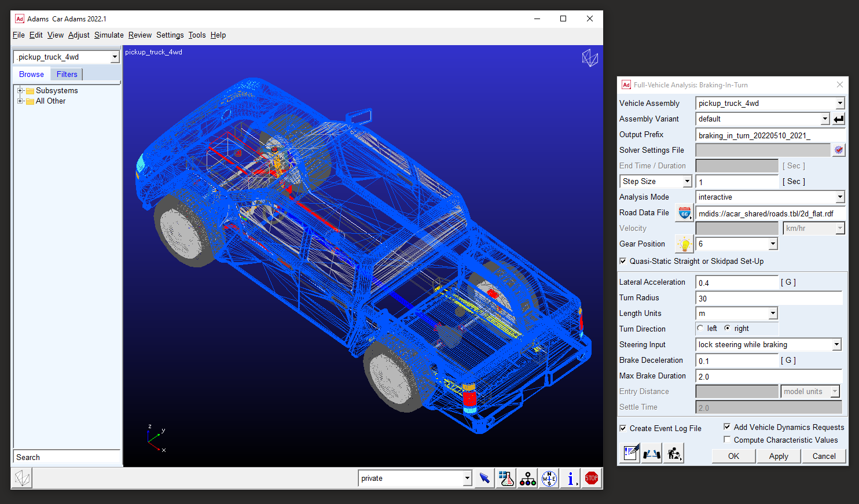Image resolution: width=859 pixels, height=504 pixels.
Task: Open the Assembly Variant dropdown
Action: click(x=825, y=119)
